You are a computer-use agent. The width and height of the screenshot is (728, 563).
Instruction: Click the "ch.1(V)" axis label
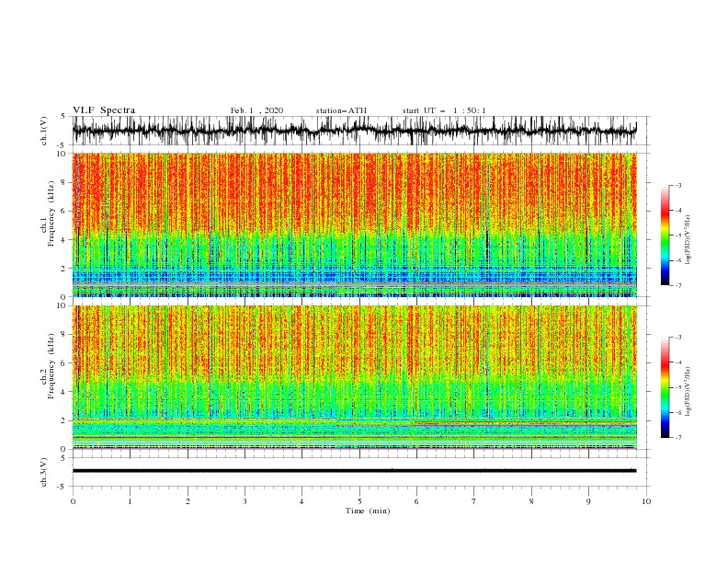44,131
